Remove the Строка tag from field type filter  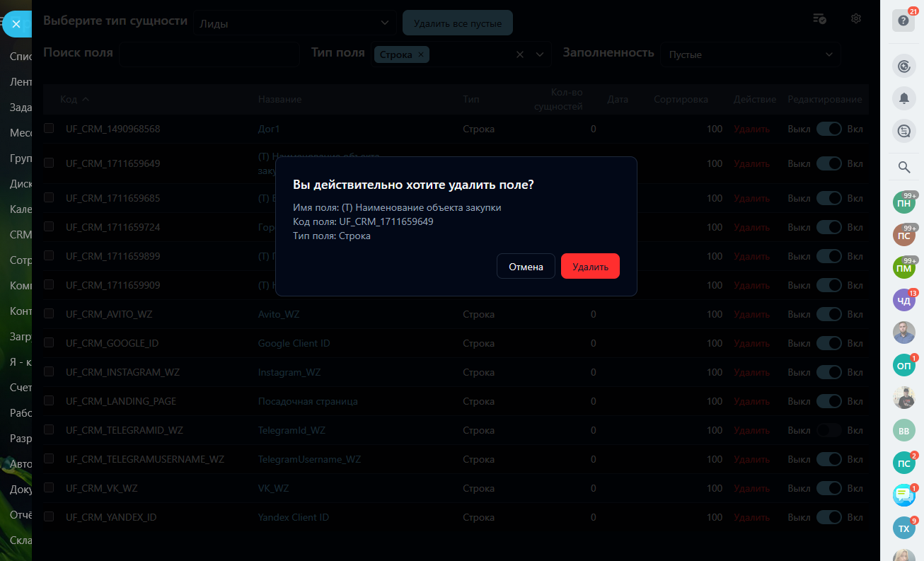click(x=421, y=54)
